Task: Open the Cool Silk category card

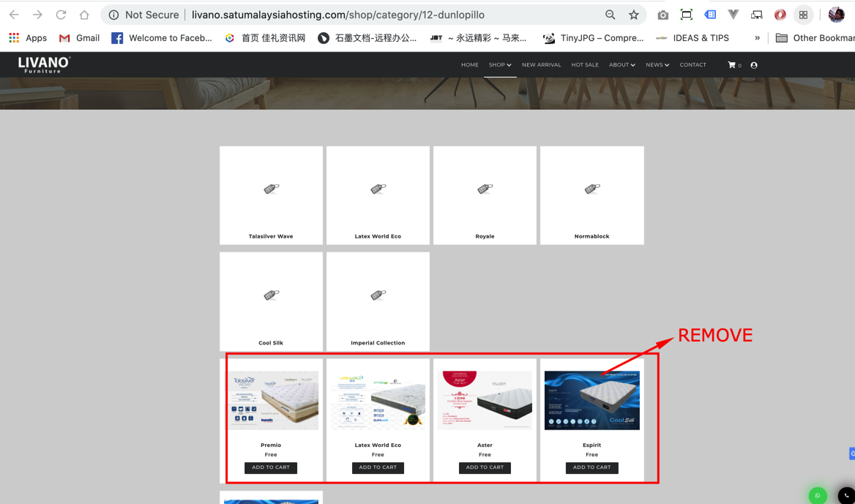Action: 271,301
